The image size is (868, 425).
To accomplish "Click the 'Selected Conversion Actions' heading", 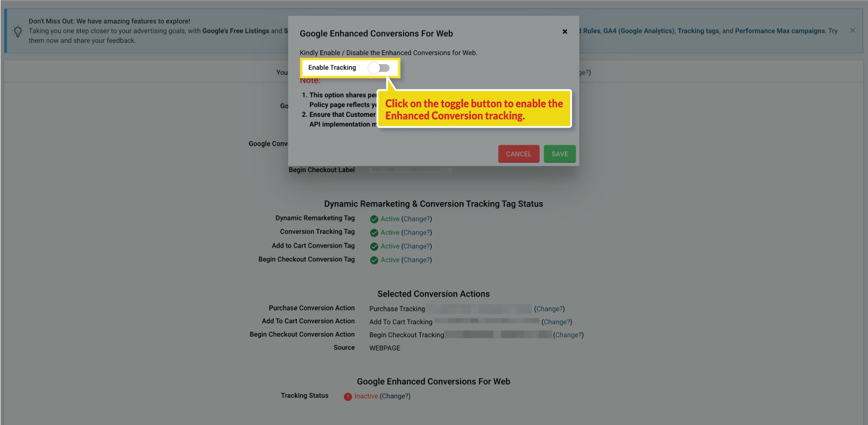I will point(433,294).
